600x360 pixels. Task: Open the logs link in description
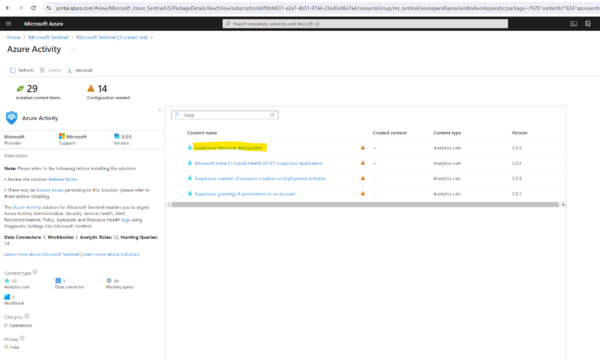(x=126, y=220)
